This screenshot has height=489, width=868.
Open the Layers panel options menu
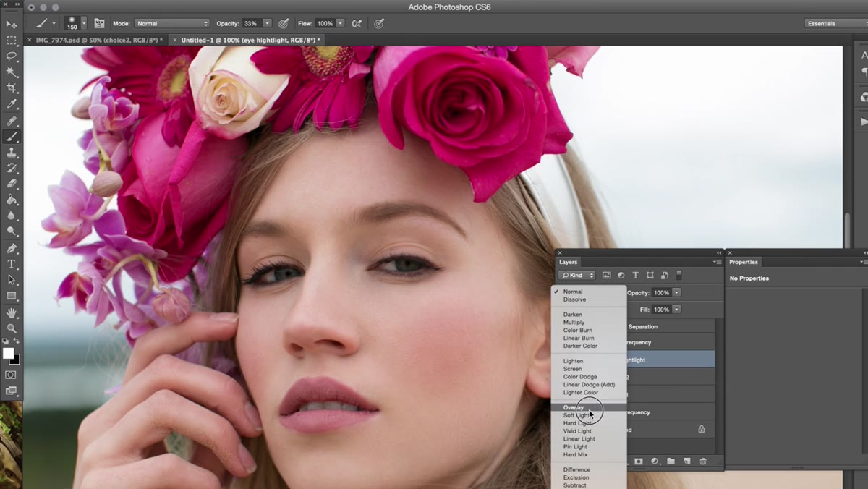click(717, 262)
